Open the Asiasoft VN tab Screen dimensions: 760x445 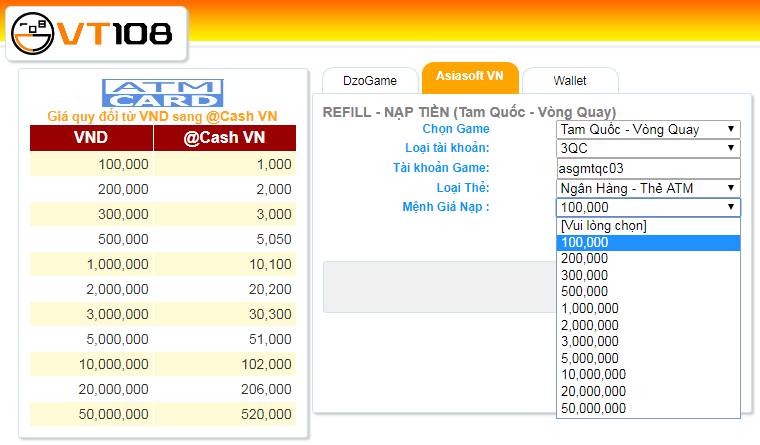470,77
